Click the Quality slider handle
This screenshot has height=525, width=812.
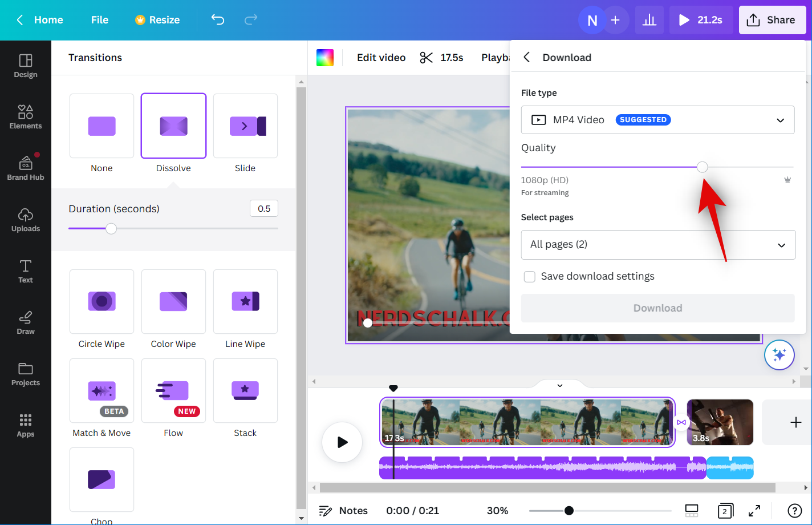point(703,167)
